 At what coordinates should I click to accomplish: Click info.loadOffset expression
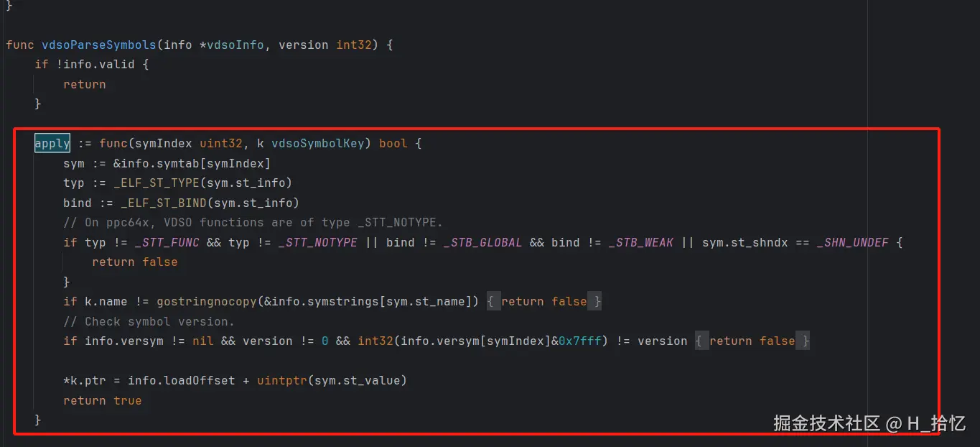(x=182, y=380)
